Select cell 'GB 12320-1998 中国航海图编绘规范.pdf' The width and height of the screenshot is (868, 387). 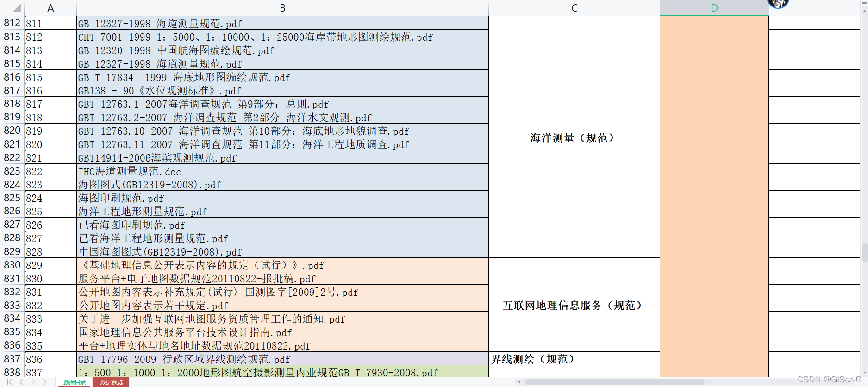point(282,50)
